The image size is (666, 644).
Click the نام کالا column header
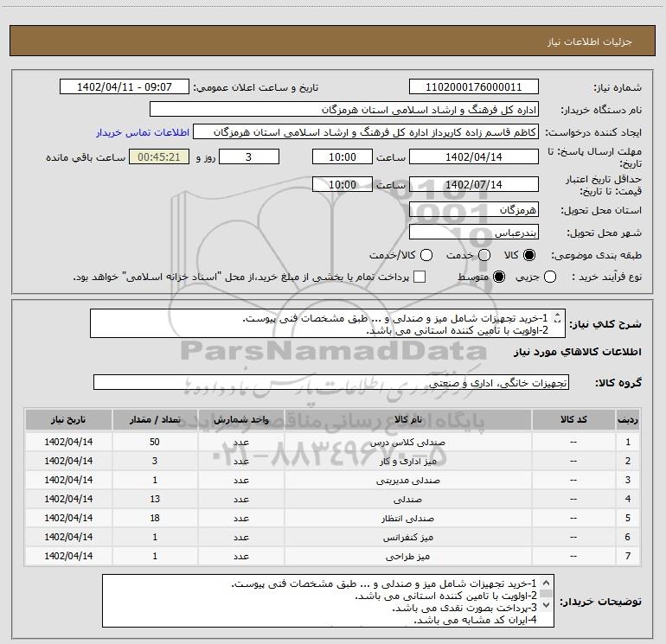(x=407, y=419)
